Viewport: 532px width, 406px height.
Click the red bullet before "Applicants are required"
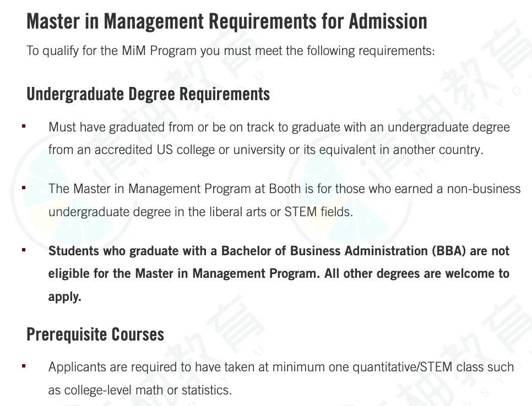coord(24,366)
